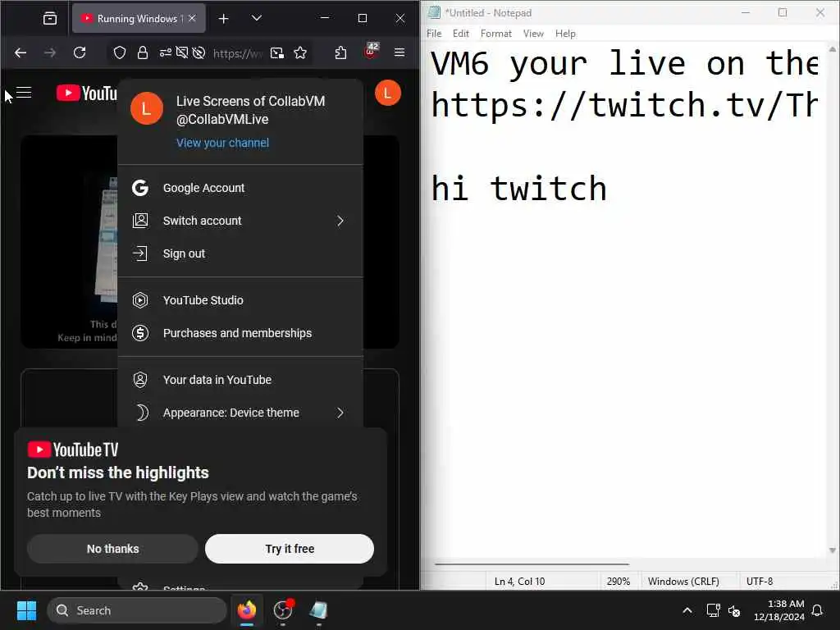Screen dimensions: 840x630
Task: Show hidden system tray icons
Action: 687,610
